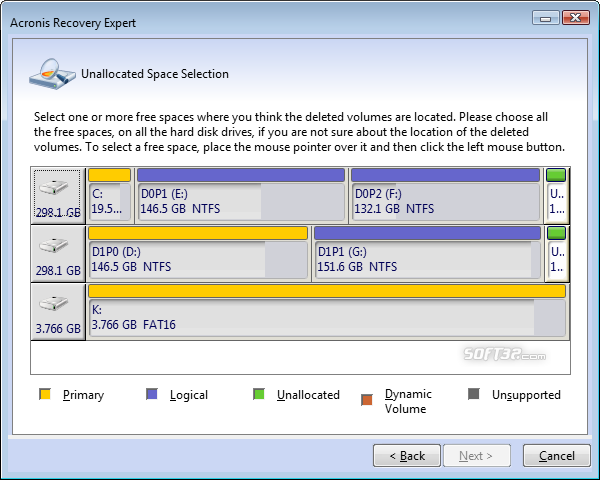Click the yellow bar above K: volume
The image size is (600, 480).
point(327,291)
